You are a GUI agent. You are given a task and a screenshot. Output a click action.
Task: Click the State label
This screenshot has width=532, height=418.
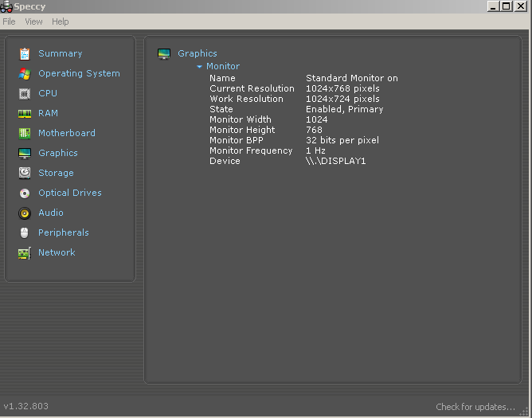click(x=221, y=109)
